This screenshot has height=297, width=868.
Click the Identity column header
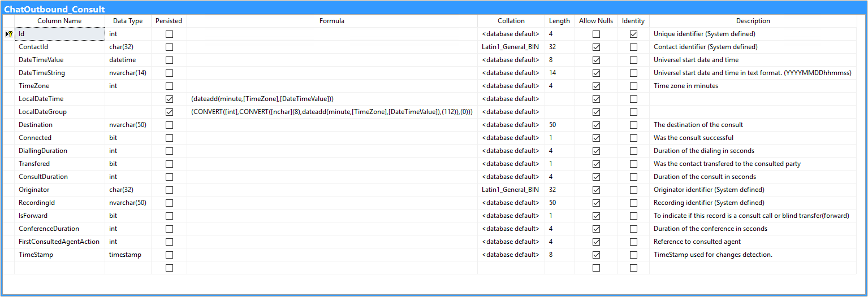coord(633,21)
